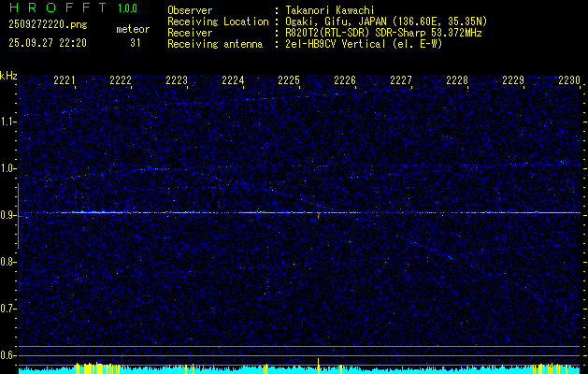Click the 2225 time marker
588x374 pixels.
[289, 80]
